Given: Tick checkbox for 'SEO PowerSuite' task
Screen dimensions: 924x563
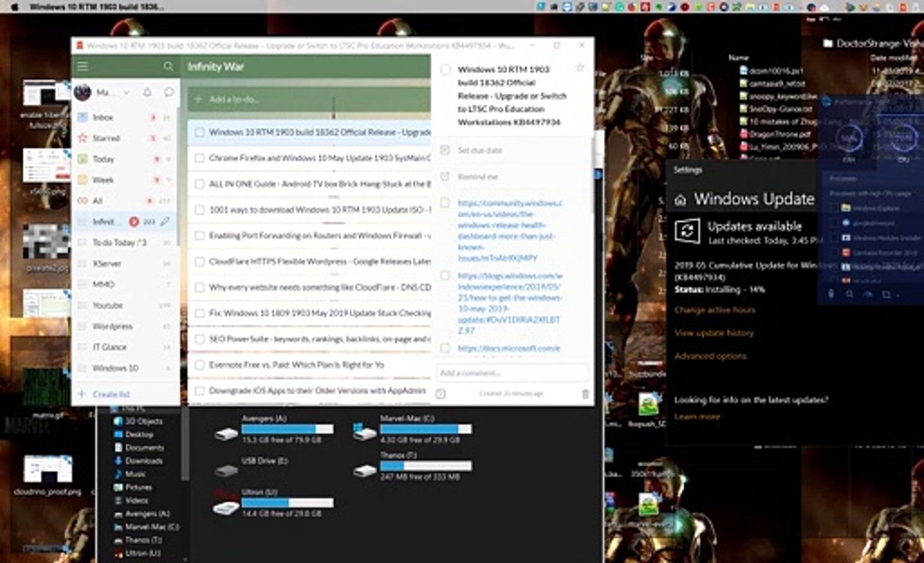Looking at the screenshot, I should point(200,339).
